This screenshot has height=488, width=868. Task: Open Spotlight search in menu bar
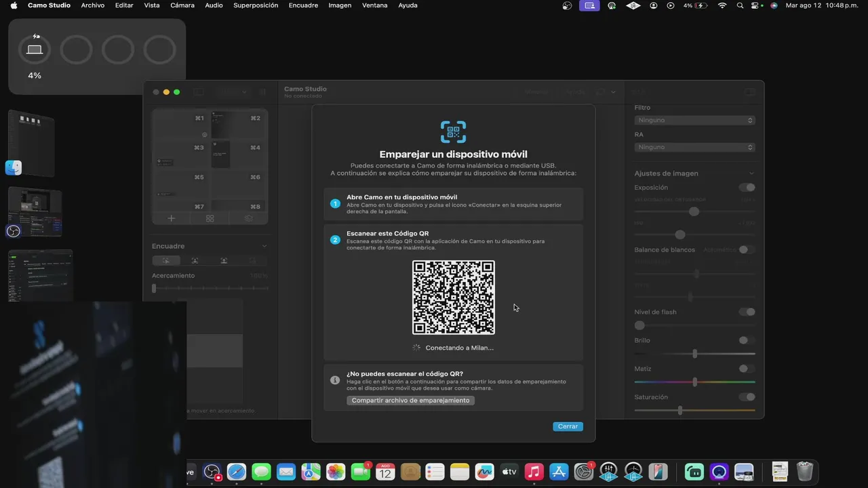[x=741, y=5]
